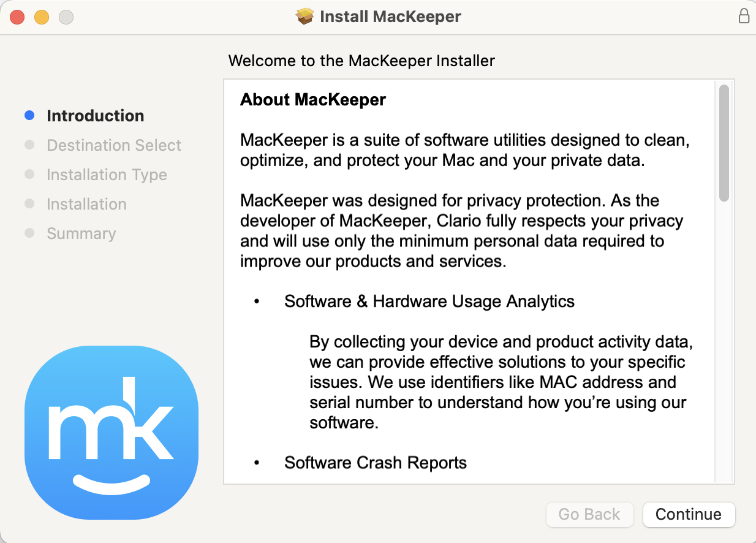Click the About MacKeeper heading

(313, 99)
